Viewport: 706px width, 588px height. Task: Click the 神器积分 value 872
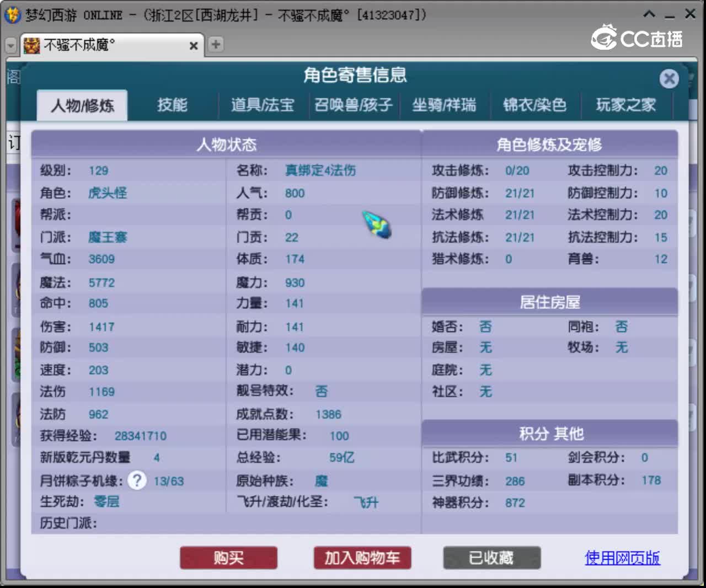point(515,503)
